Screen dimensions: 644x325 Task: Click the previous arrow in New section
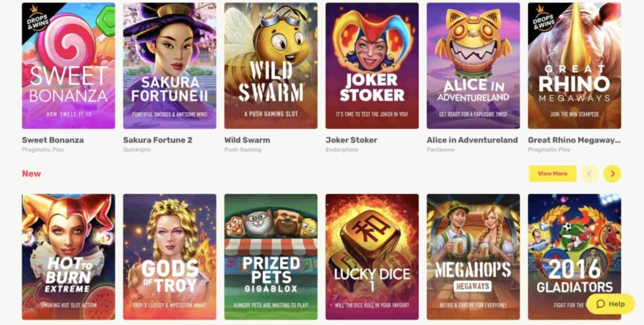[x=589, y=174]
